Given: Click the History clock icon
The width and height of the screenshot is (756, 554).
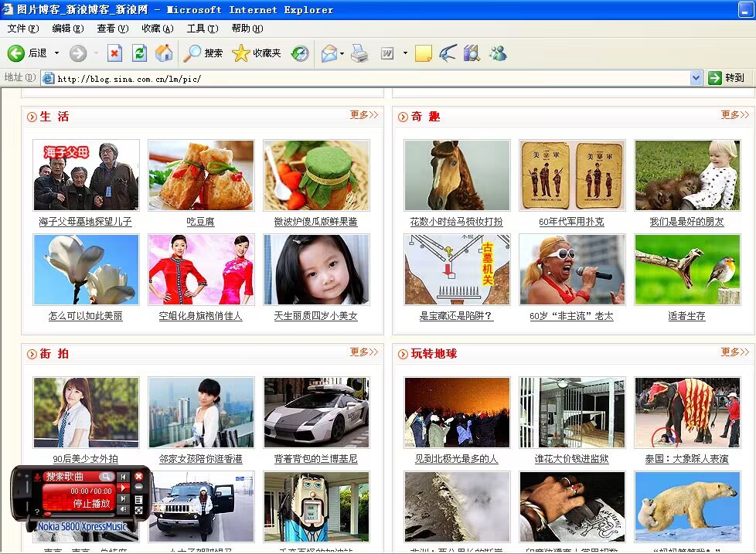Looking at the screenshot, I should pos(300,53).
